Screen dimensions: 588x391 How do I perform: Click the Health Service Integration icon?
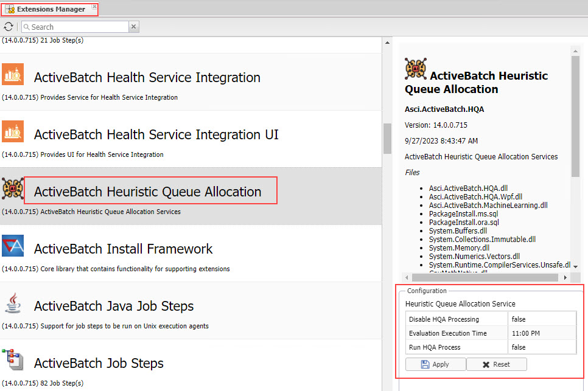click(x=13, y=74)
